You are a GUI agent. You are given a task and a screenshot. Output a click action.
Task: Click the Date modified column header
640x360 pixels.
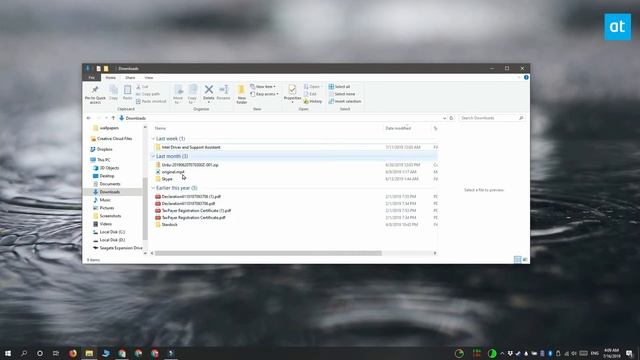point(398,128)
